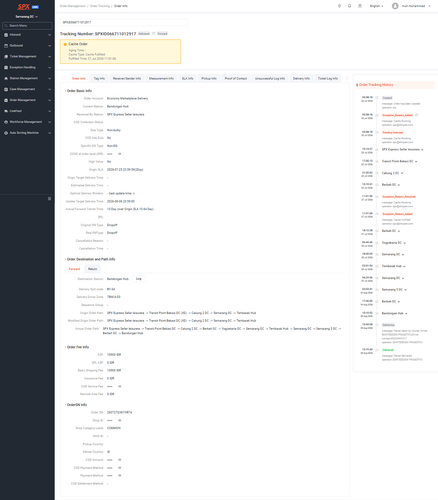Image resolution: width=438 pixels, height=500 pixels.
Task: Click the tracking number search field
Action: [x=124, y=22]
